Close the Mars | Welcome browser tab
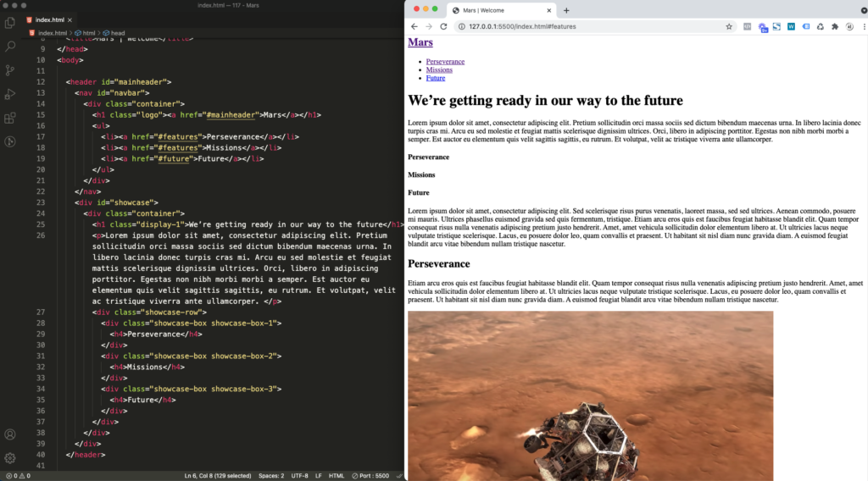This screenshot has width=868, height=481. tap(548, 10)
